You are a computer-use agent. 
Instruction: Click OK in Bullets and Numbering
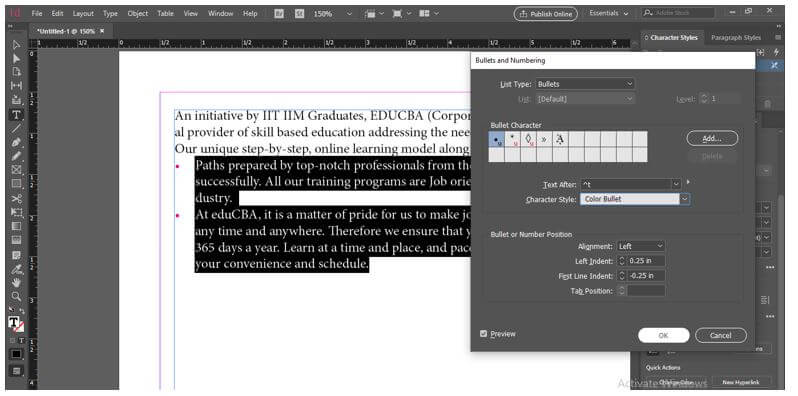[663, 335]
